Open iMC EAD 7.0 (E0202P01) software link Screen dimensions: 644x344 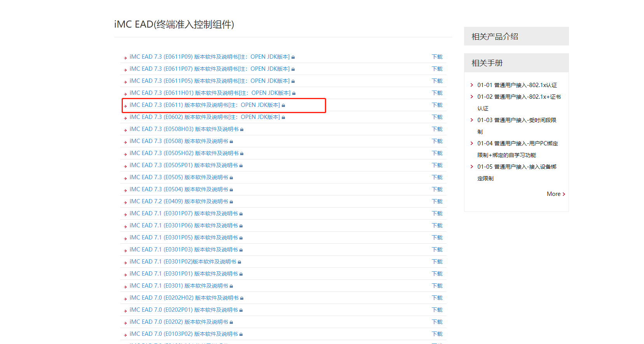click(x=184, y=310)
